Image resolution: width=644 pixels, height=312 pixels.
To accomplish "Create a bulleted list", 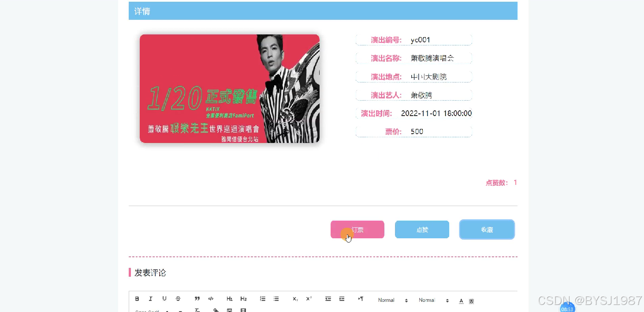I will point(276,299).
